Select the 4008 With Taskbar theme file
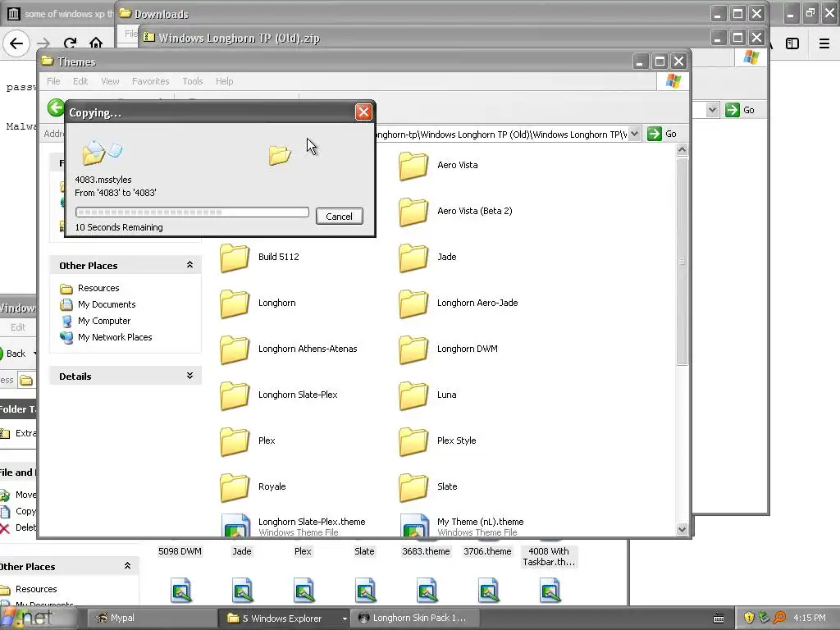The width and height of the screenshot is (840, 630). tap(549, 557)
